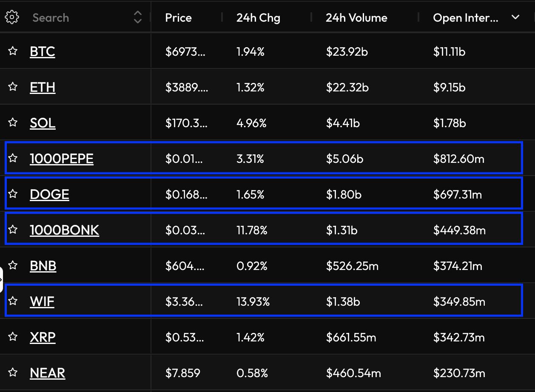Image resolution: width=535 pixels, height=392 pixels.
Task: Click the star icon beside NEAR
Action: [x=12, y=372]
